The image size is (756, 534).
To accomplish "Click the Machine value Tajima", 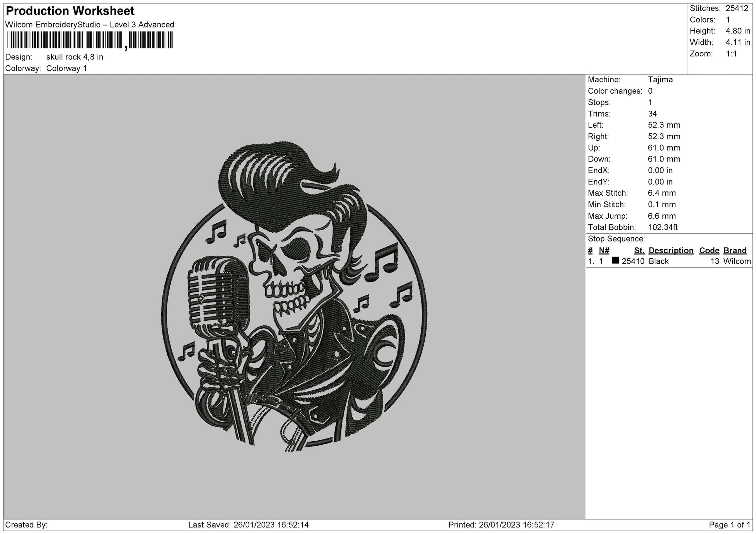I will pos(660,80).
